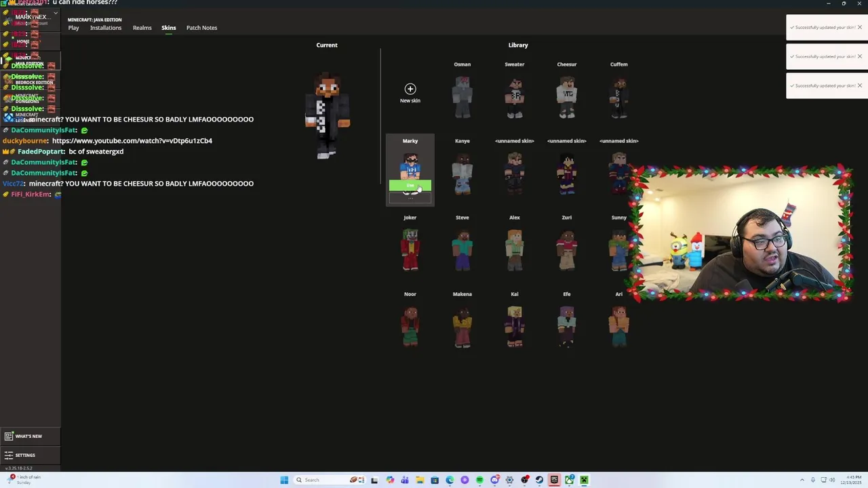The height and width of the screenshot is (488, 868).
Task: Select the unnamed skin wearing the maroon striped jersey
Action: pos(567,174)
